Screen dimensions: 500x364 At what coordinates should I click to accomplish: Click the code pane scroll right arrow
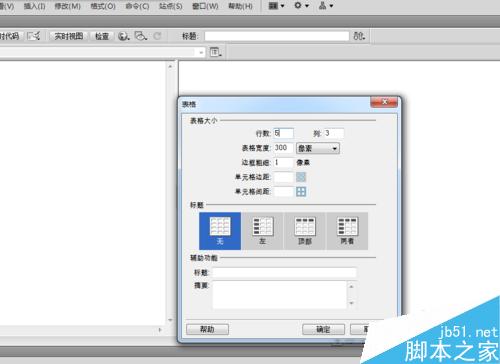[160, 330]
